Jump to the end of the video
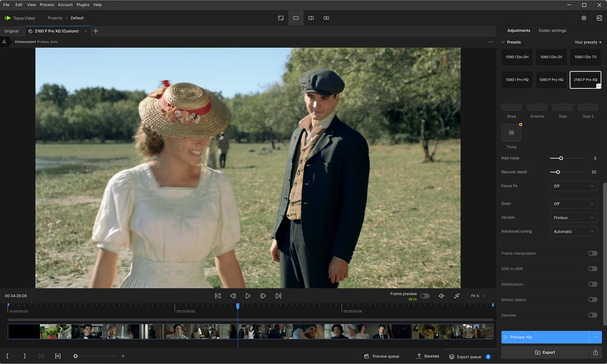The width and height of the screenshot is (607, 364). [x=279, y=295]
